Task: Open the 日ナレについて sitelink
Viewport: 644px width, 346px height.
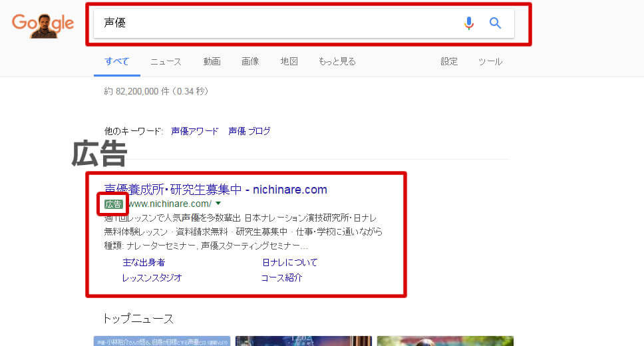Action: point(290,263)
